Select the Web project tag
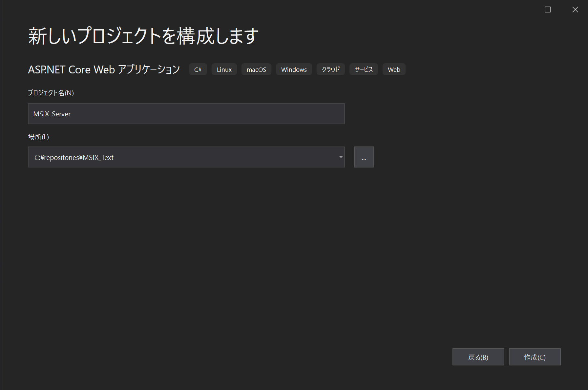The width and height of the screenshot is (588, 390). [394, 69]
